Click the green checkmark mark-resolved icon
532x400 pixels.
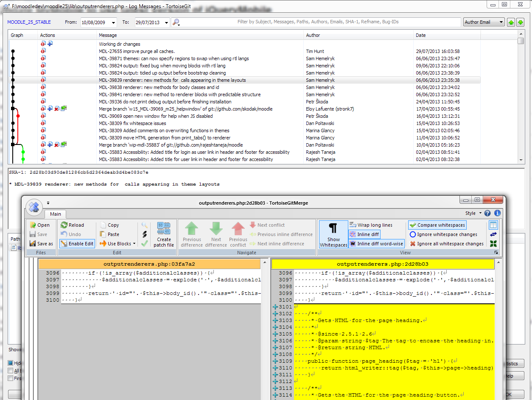(x=145, y=244)
